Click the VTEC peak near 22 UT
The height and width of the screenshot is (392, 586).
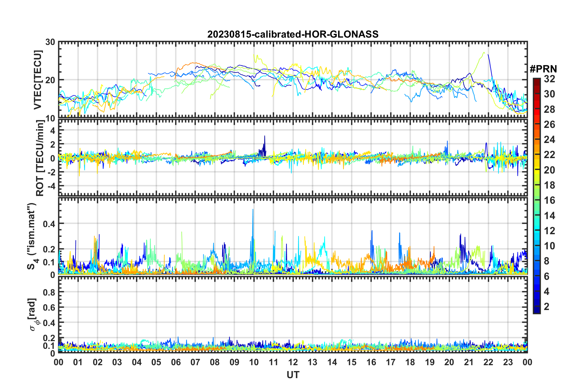tap(488, 55)
